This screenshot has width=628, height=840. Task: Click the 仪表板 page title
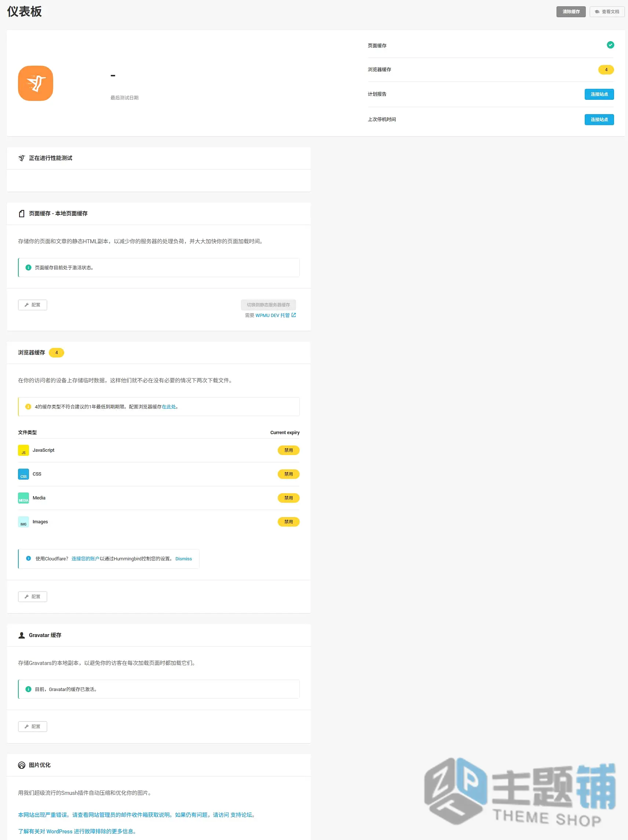[24, 11]
